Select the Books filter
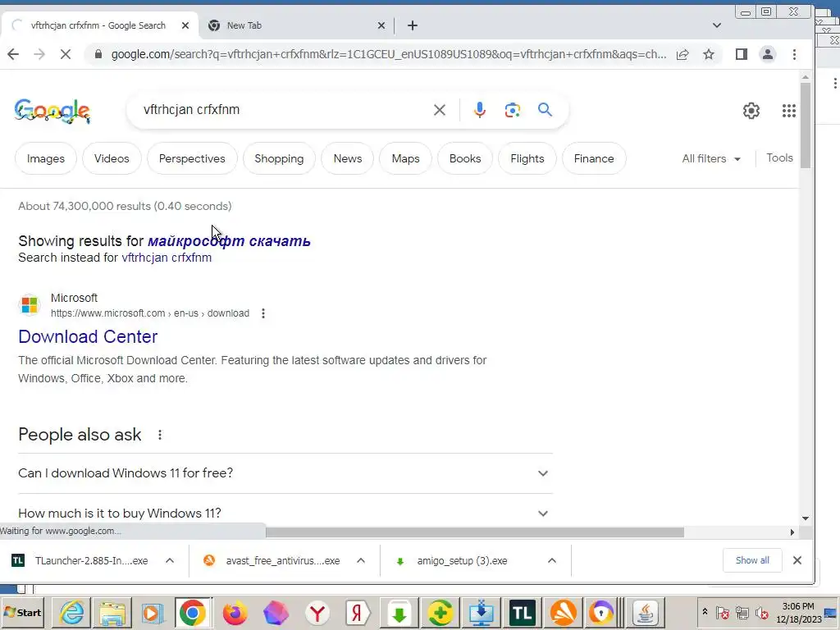840x630 pixels. (465, 158)
